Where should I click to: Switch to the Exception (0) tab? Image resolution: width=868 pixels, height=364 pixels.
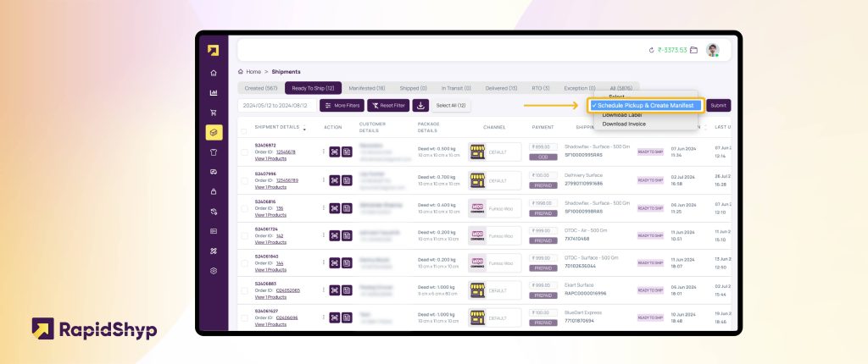(x=580, y=88)
